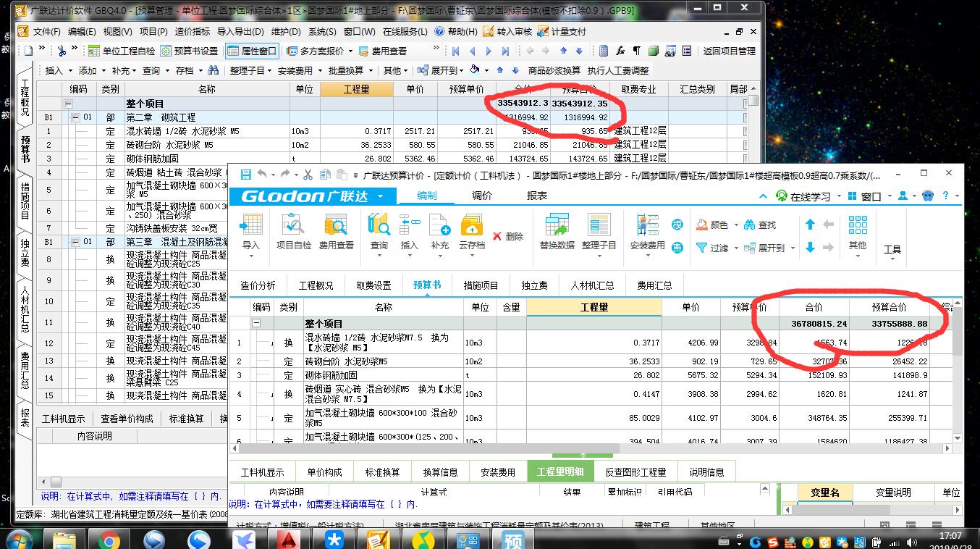Click save icon in Glodon quick access bar
The width and height of the screenshot is (980, 549).
pyautogui.click(x=246, y=175)
